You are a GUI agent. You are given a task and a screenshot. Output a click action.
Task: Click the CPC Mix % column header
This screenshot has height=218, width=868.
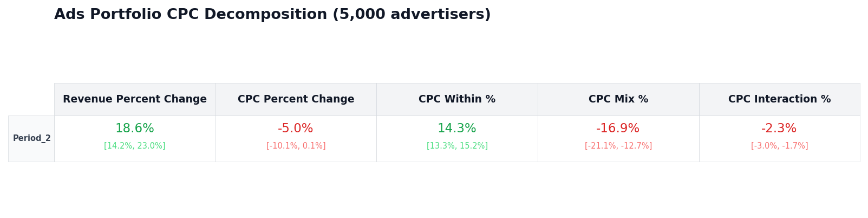click(618, 99)
